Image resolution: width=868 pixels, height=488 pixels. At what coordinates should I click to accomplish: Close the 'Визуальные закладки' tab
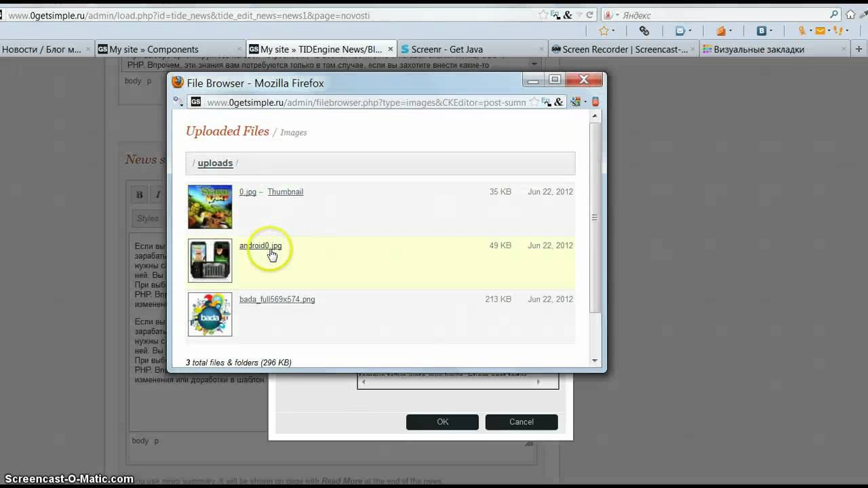(x=844, y=49)
